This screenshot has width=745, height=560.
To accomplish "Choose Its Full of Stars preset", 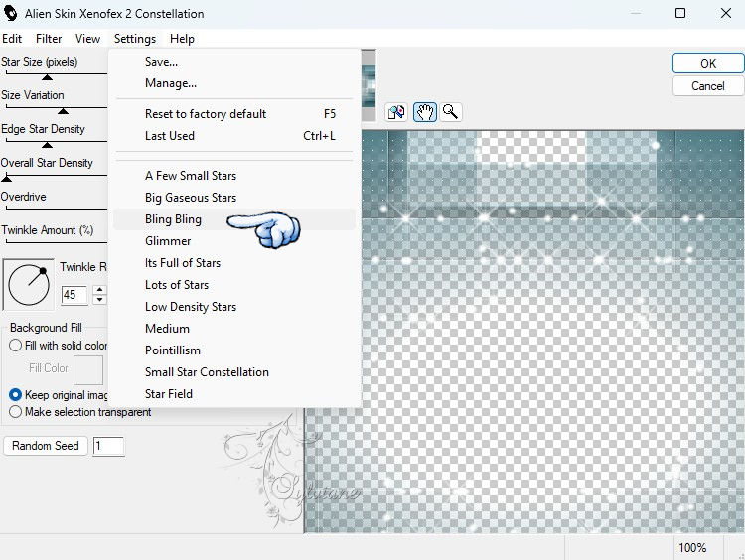I will (x=234, y=263).
